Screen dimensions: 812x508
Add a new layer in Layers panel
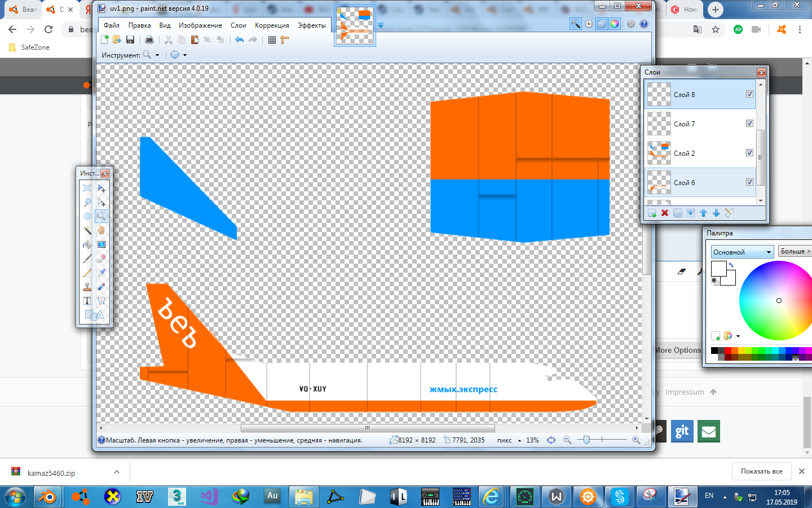tap(652, 213)
